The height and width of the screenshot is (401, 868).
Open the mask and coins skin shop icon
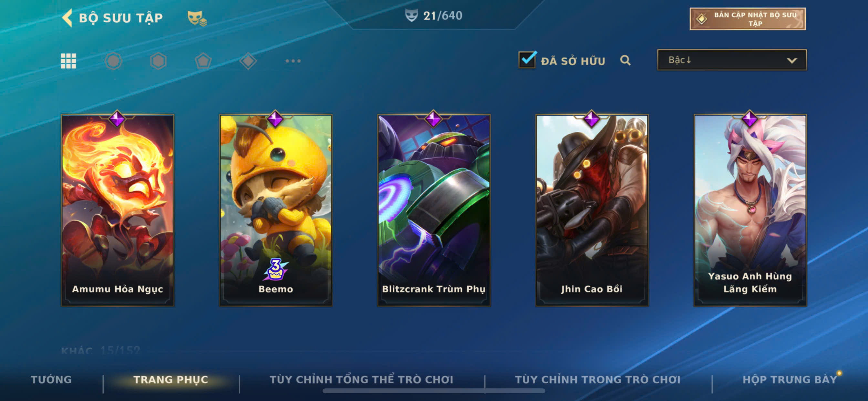tap(197, 18)
